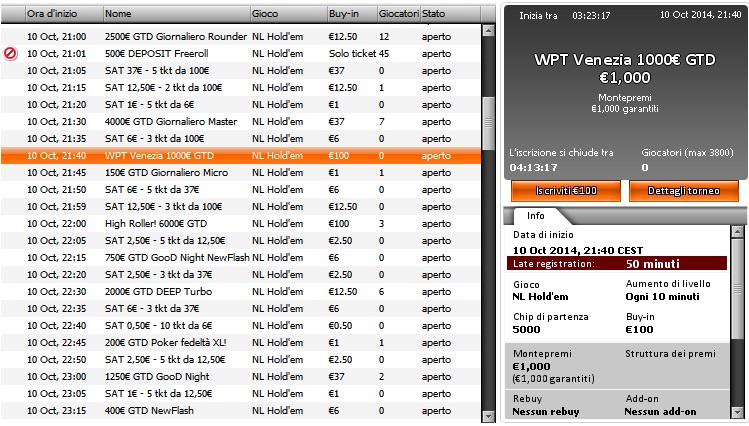Select 750€ GTD GooD Night NewFlash
749x426 pixels.
point(241,258)
